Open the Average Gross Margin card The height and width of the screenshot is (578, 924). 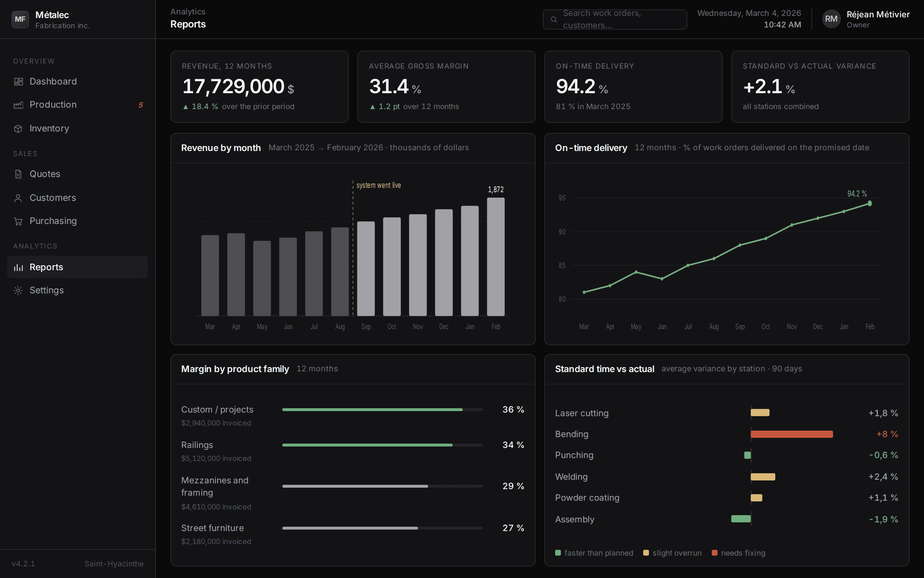(446, 87)
